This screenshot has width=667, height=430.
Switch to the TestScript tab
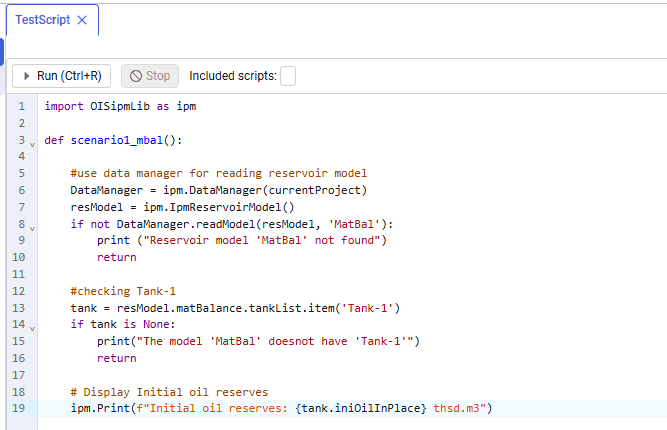(43, 20)
